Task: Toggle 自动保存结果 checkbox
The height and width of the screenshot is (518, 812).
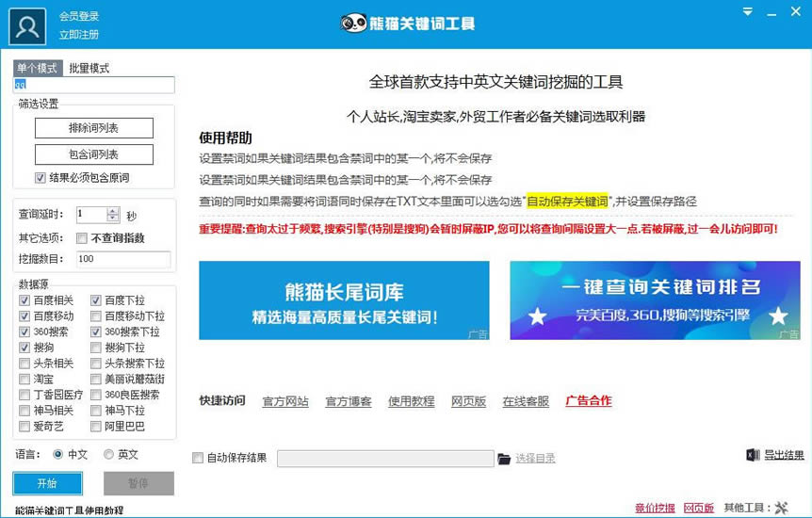Action: [x=198, y=459]
